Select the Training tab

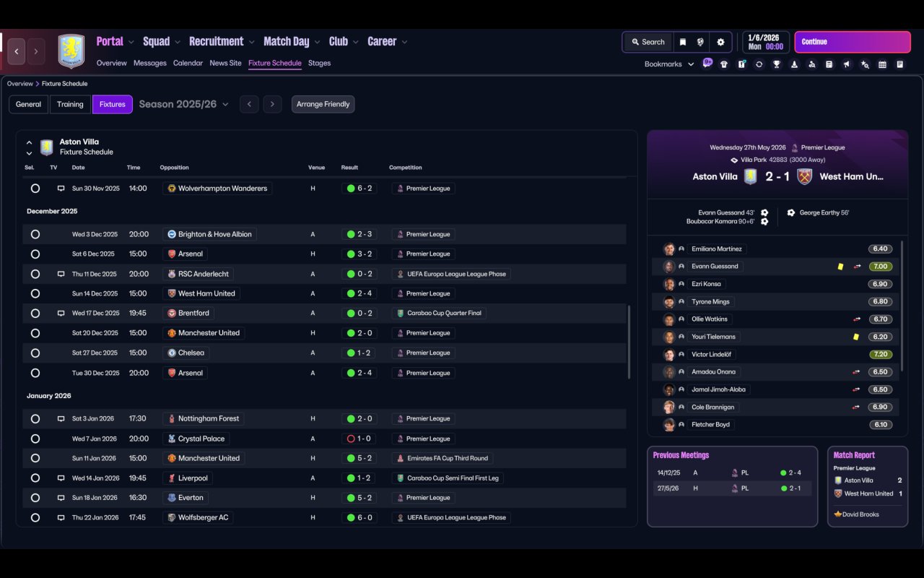pos(70,104)
